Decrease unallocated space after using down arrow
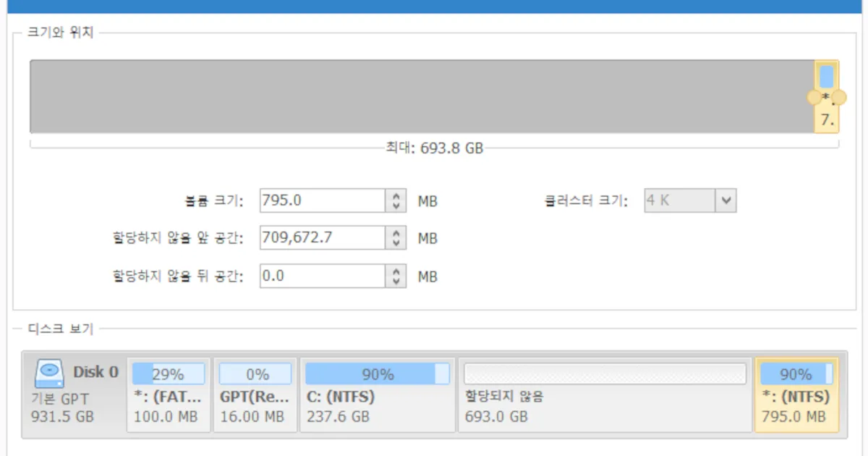Screen dimensions: 868x456 point(396,281)
